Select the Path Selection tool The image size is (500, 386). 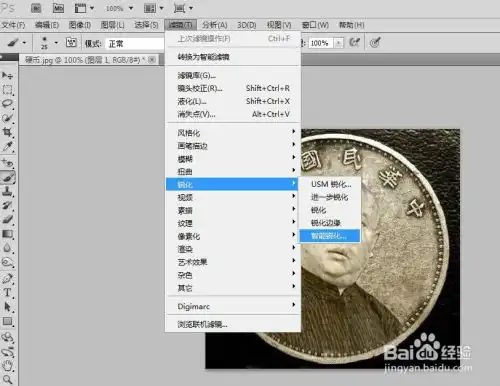pos(7,307)
